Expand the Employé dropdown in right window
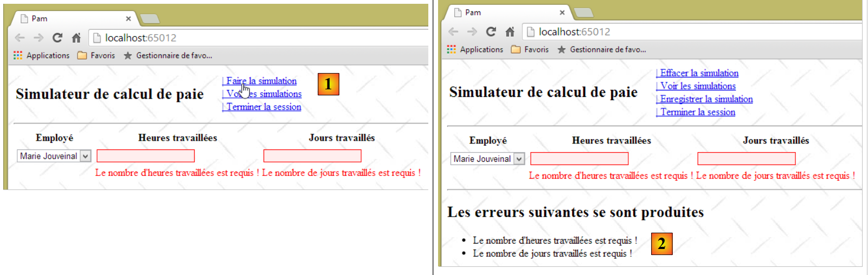Viewport: 868px width, 275px height. (519, 159)
